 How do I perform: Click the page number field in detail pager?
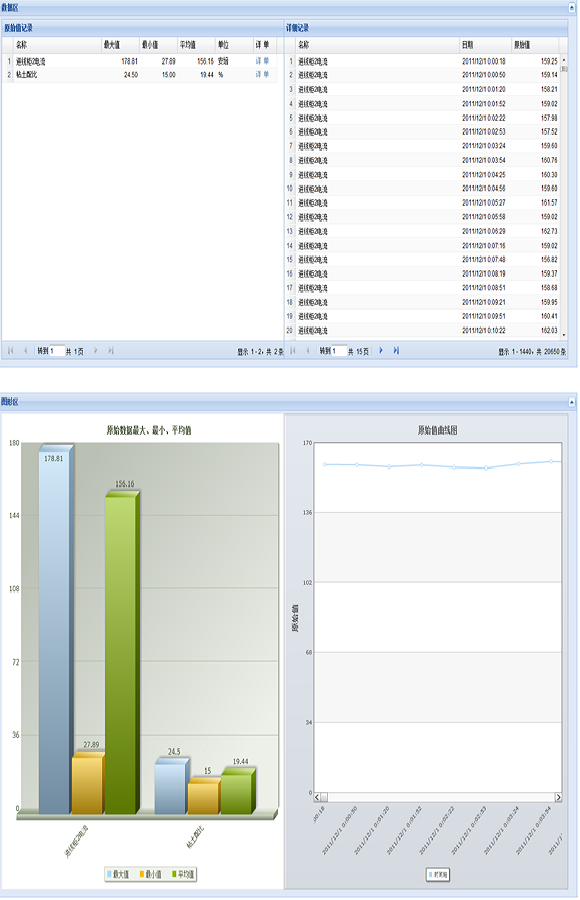pos(339,351)
